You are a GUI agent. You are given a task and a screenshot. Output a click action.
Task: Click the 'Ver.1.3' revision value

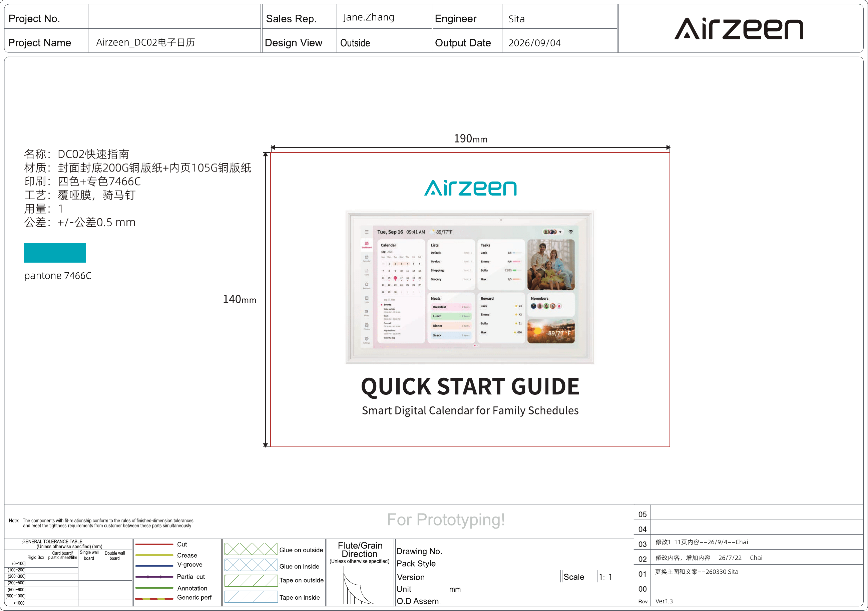pos(664,601)
